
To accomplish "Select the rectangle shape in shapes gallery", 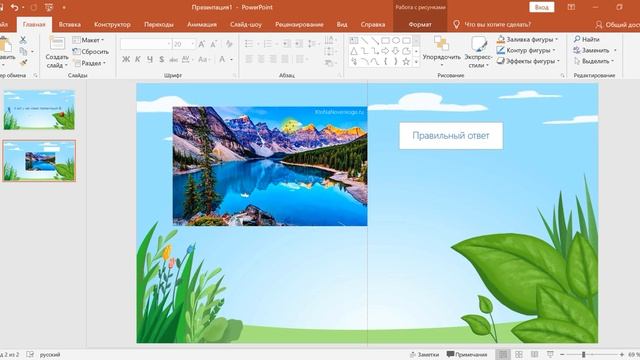I will click(x=385, y=40).
